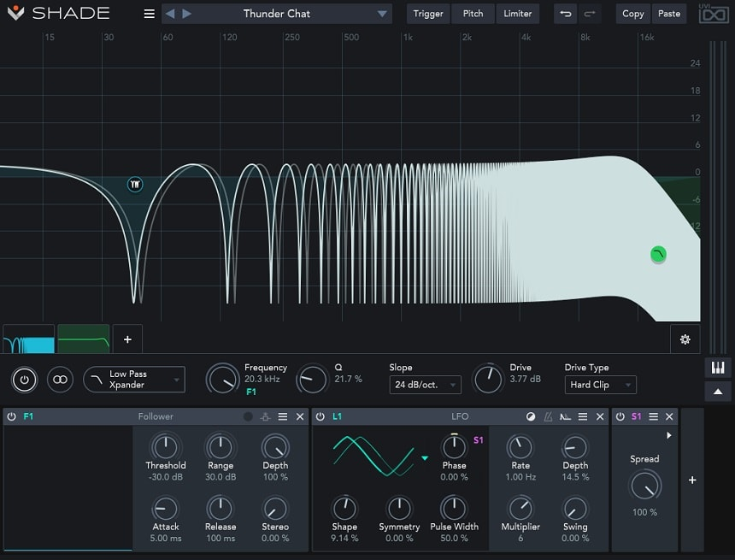Disable the L1 LFO power
The width and height of the screenshot is (735, 560).
[x=322, y=416]
